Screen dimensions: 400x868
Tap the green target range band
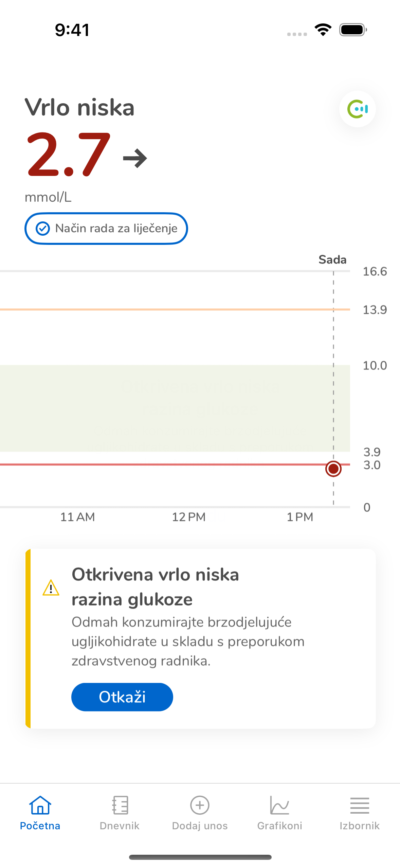(170, 408)
